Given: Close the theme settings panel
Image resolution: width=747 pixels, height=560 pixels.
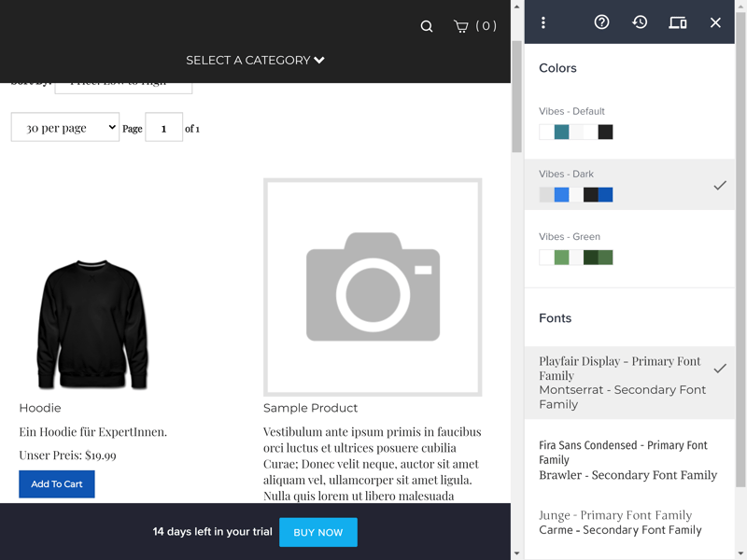Looking at the screenshot, I should [715, 22].
